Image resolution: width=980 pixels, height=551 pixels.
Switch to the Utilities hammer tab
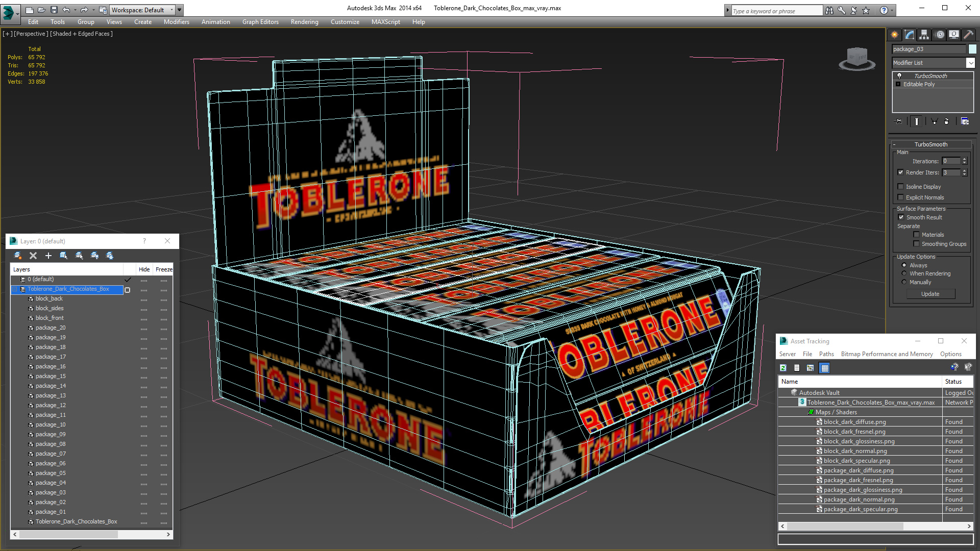pos(968,35)
